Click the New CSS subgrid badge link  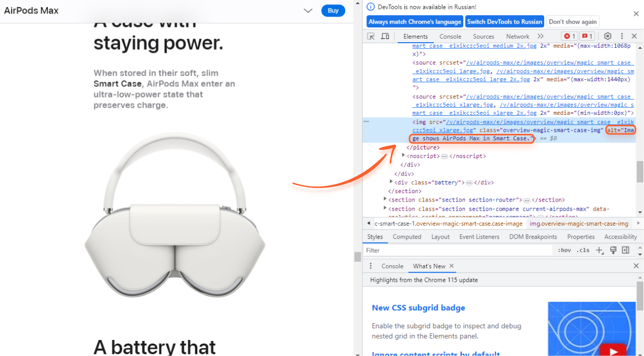coord(418,308)
